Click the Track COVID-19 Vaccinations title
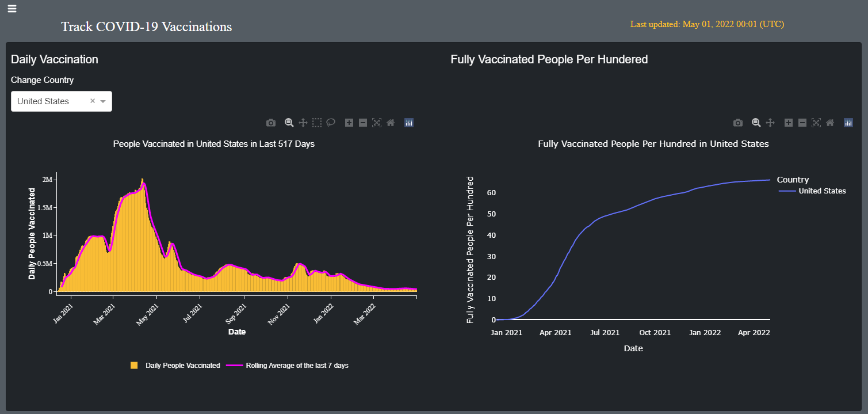 pos(146,26)
